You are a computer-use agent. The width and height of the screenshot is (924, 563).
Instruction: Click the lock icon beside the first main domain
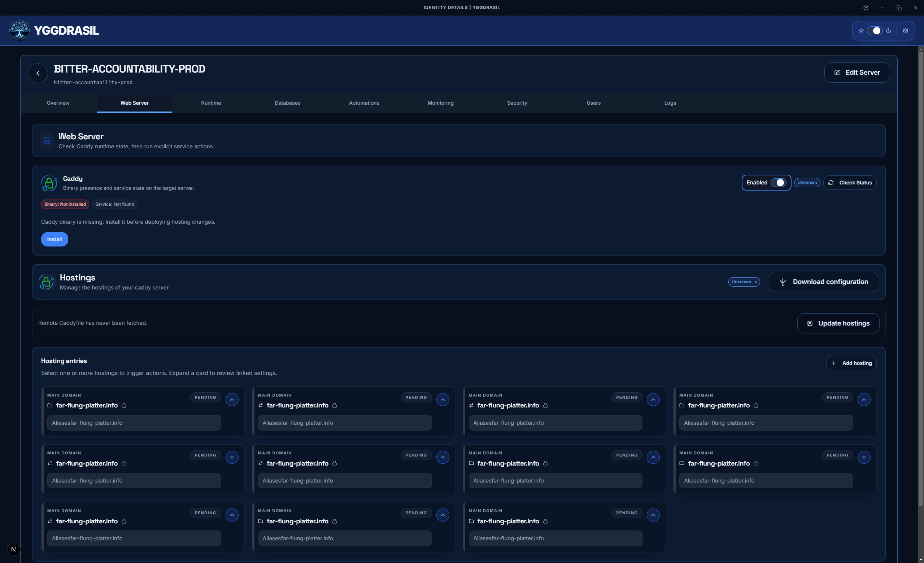(x=123, y=405)
